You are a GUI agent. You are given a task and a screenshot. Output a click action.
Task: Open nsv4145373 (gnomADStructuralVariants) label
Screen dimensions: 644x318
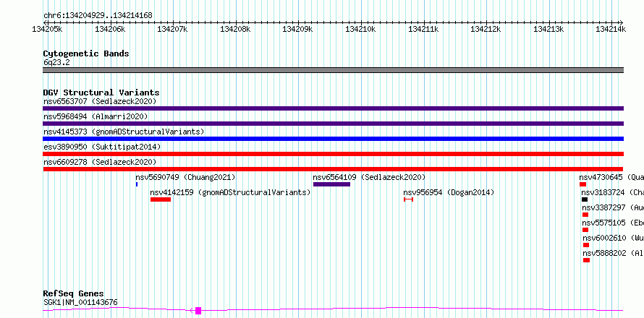124,132
